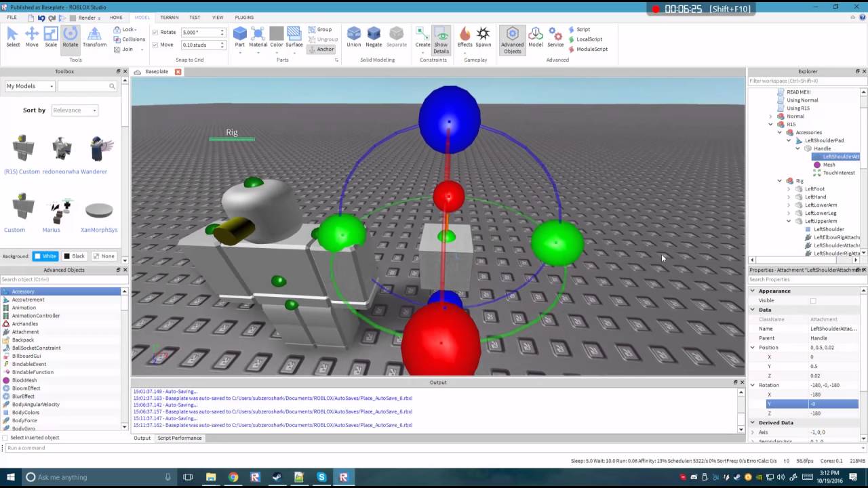The width and height of the screenshot is (868, 488).
Task: Click the Service icon
Action: [555, 37]
